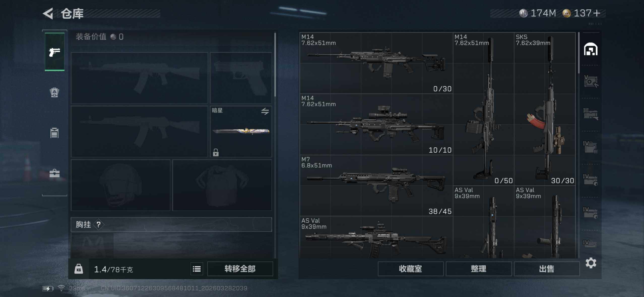
Task: Open the storage settings gear icon
Action: pyautogui.click(x=591, y=263)
